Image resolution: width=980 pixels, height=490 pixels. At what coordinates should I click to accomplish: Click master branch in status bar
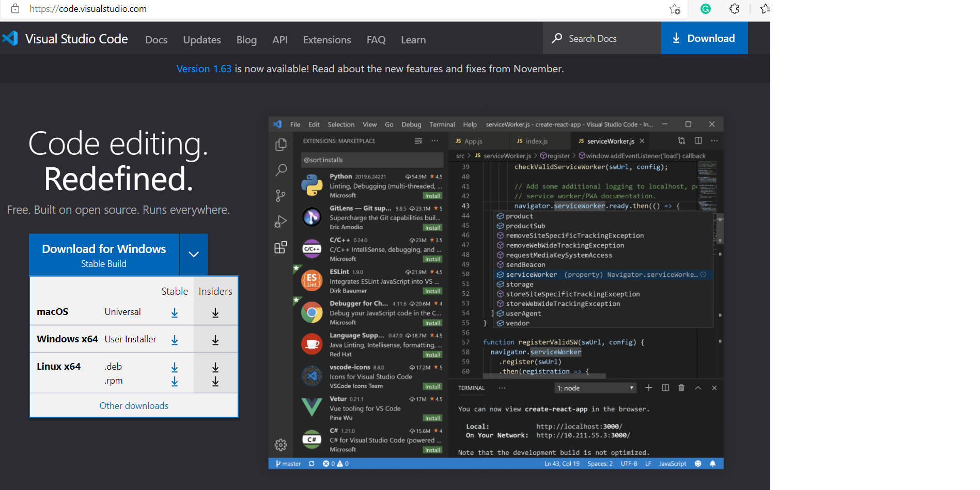tap(288, 464)
